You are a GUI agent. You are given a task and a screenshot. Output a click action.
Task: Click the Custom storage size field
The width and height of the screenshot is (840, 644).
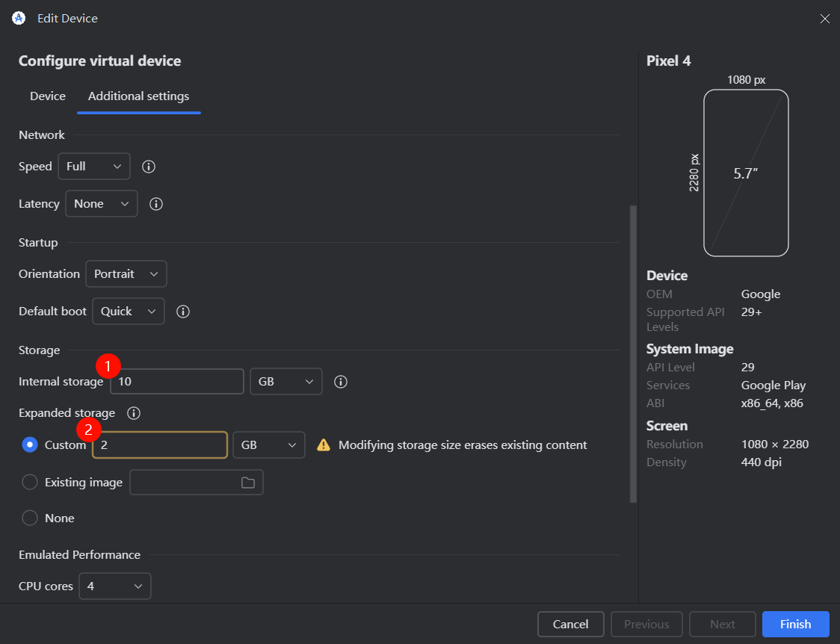[x=160, y=445]
